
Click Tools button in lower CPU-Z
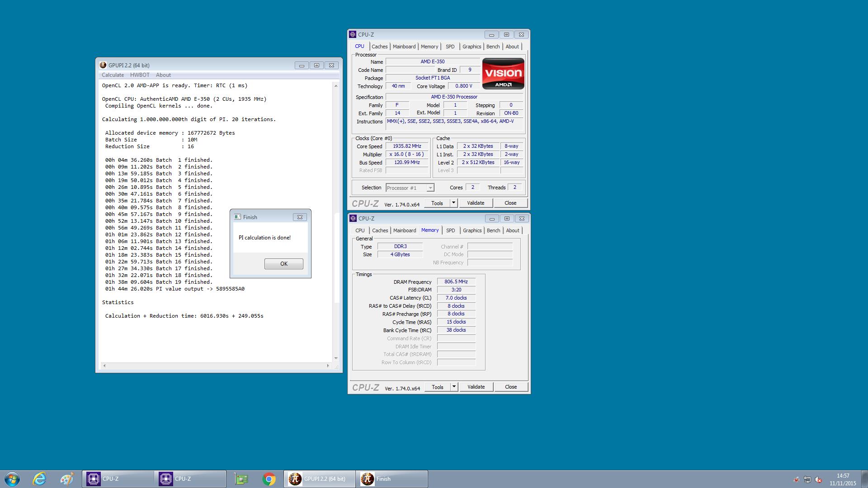pyautogui.click(x=438, y=387)
